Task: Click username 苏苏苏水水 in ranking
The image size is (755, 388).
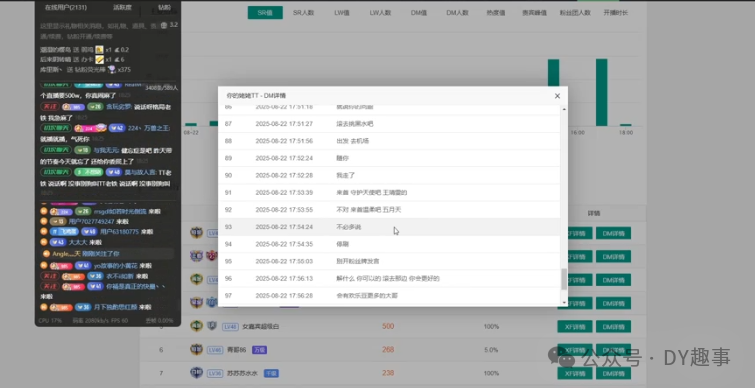Action: pyautogui.click(x=242, y=373)
